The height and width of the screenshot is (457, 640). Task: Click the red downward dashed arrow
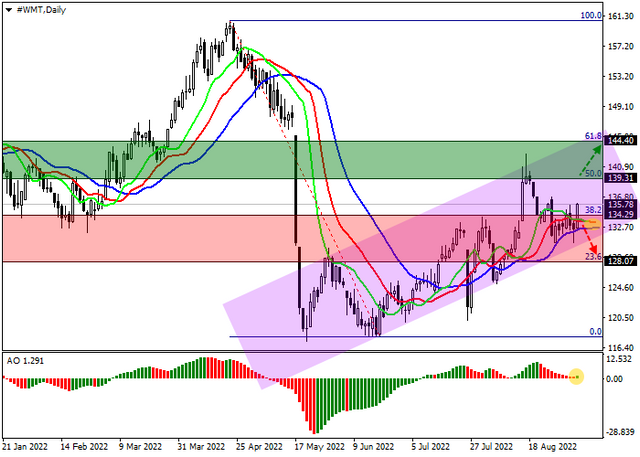(590, 240)
